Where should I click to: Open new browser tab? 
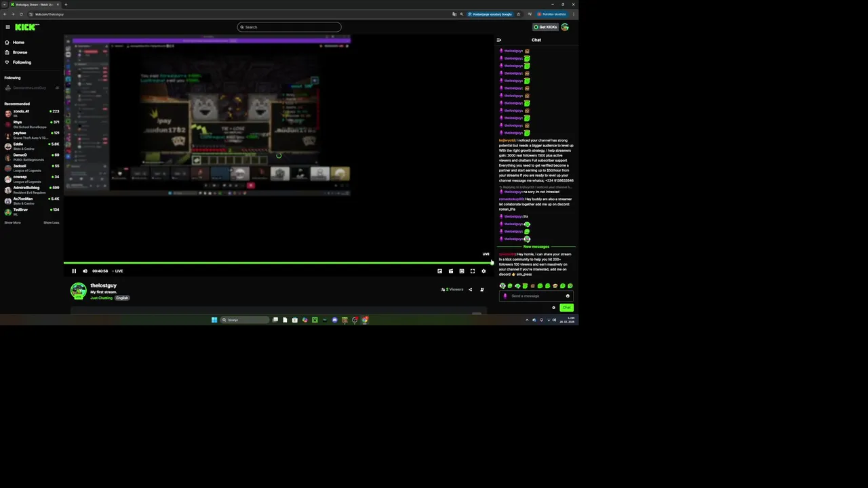[66, 5]
